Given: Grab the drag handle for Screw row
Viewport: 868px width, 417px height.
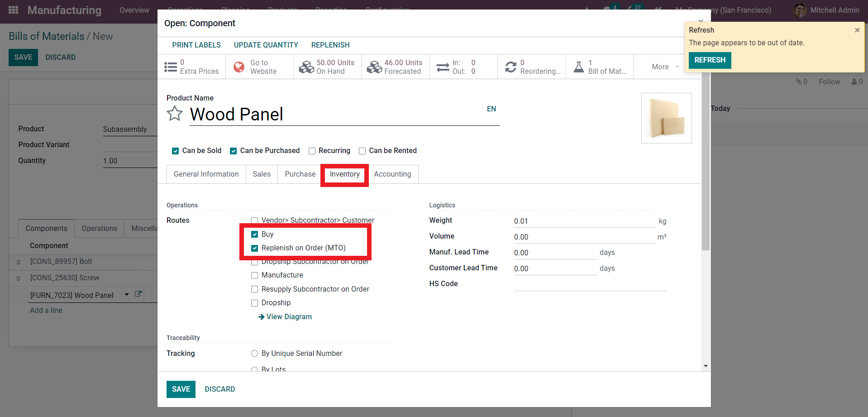Looking at the screenshot, I should [x=19, y=278].
